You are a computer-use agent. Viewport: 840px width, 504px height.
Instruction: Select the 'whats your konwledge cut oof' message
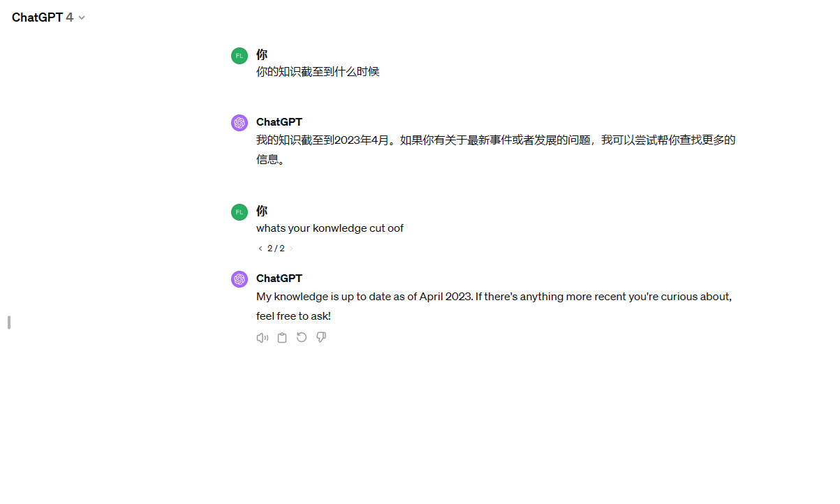pos(330,228)
